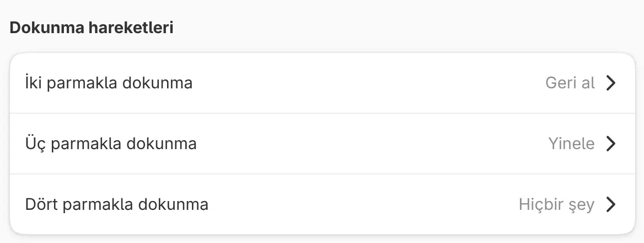Select the Dokunma hareketleri heading

point(91,28)
